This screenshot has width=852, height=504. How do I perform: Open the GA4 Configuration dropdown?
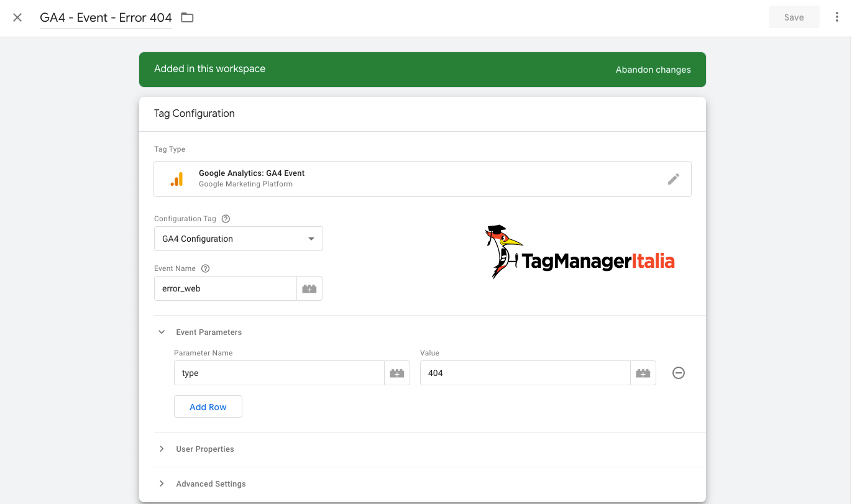(239, 239)
